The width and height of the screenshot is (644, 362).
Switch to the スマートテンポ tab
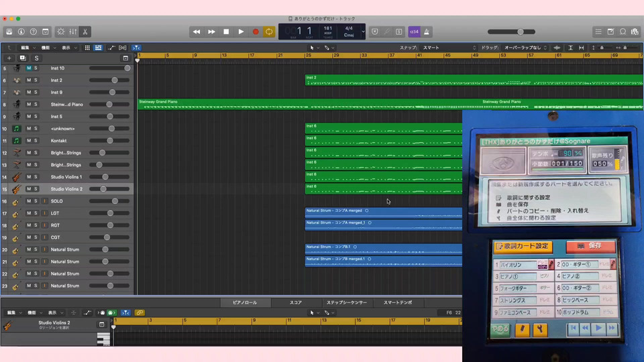tap(398, 302)
